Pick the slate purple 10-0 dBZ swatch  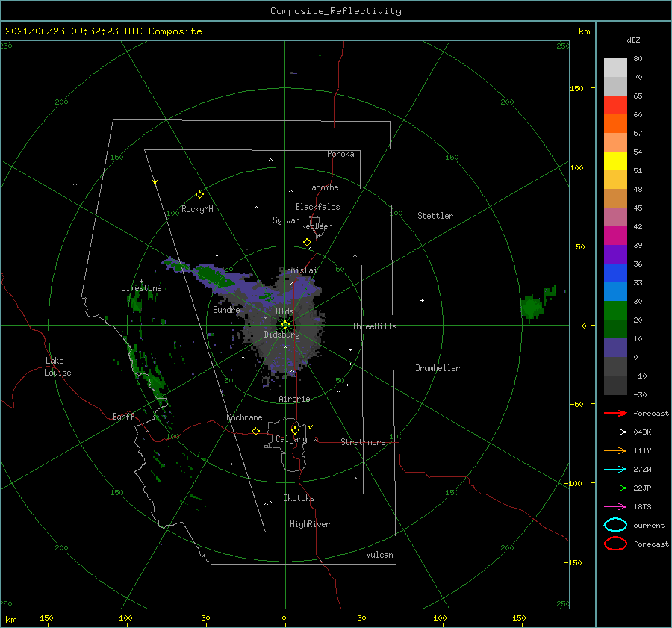point(615,348)
